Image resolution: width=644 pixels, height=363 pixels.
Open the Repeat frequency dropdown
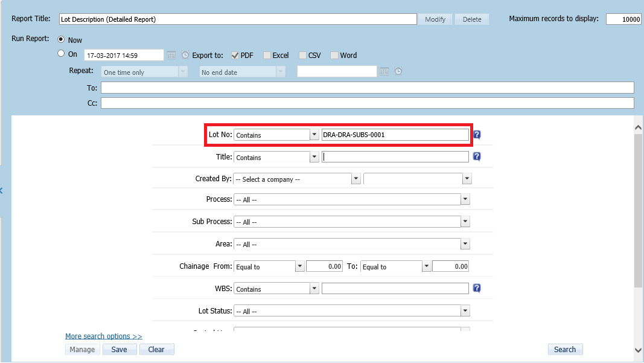click(x=144, y=72)
